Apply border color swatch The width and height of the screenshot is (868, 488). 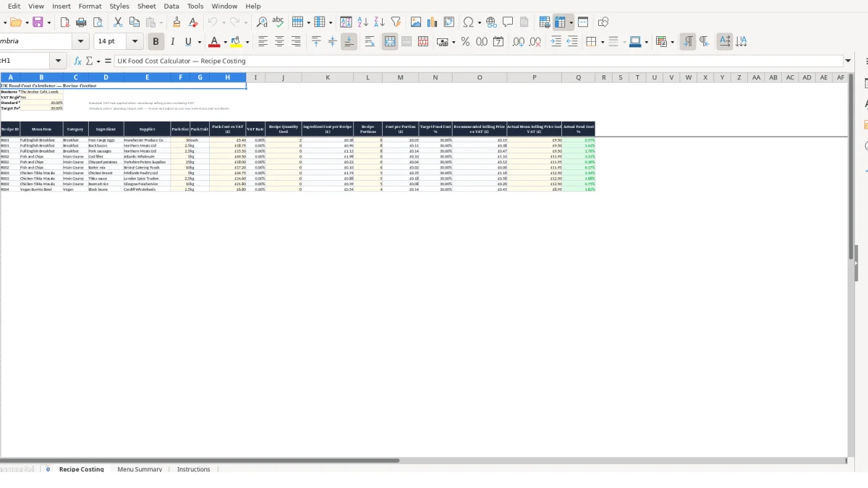(x=634, y=42)
